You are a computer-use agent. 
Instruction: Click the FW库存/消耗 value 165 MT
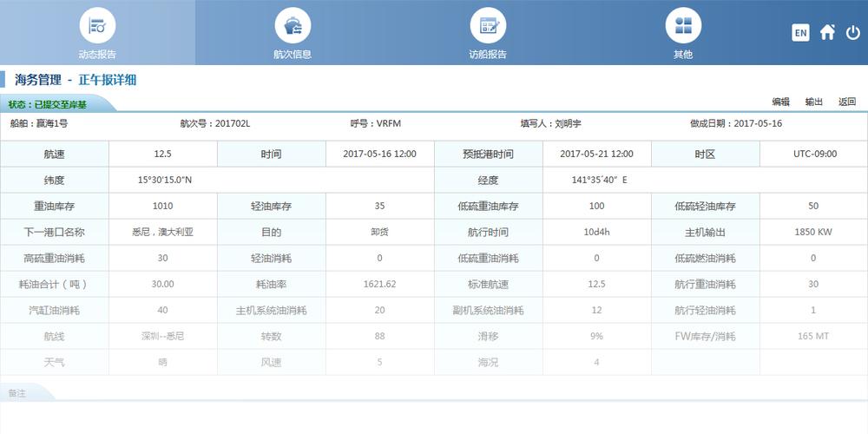pos(813,336)
